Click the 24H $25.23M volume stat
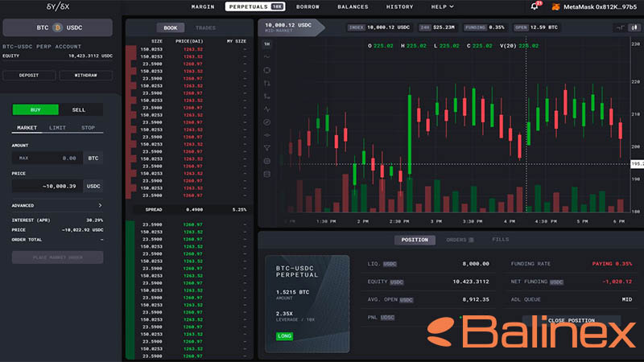The width and height of the screenshot is (644, 362). pyautogui.click(x=437, y=27)
